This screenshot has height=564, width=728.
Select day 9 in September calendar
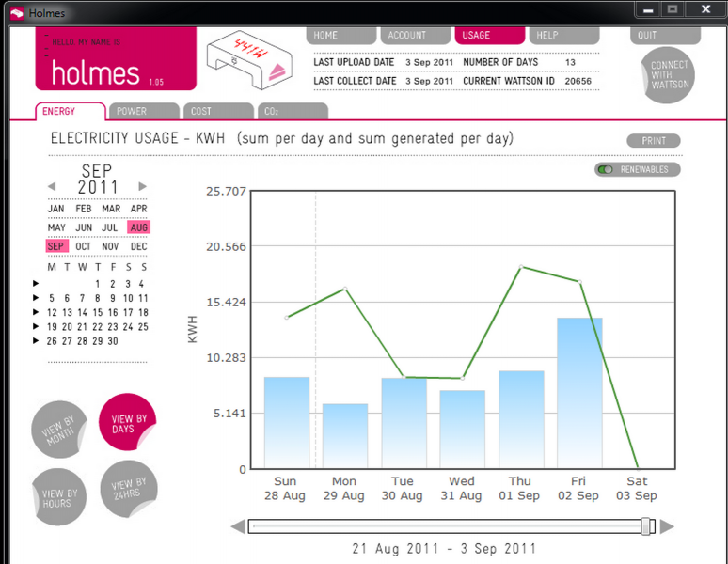[x=112, y=298]
